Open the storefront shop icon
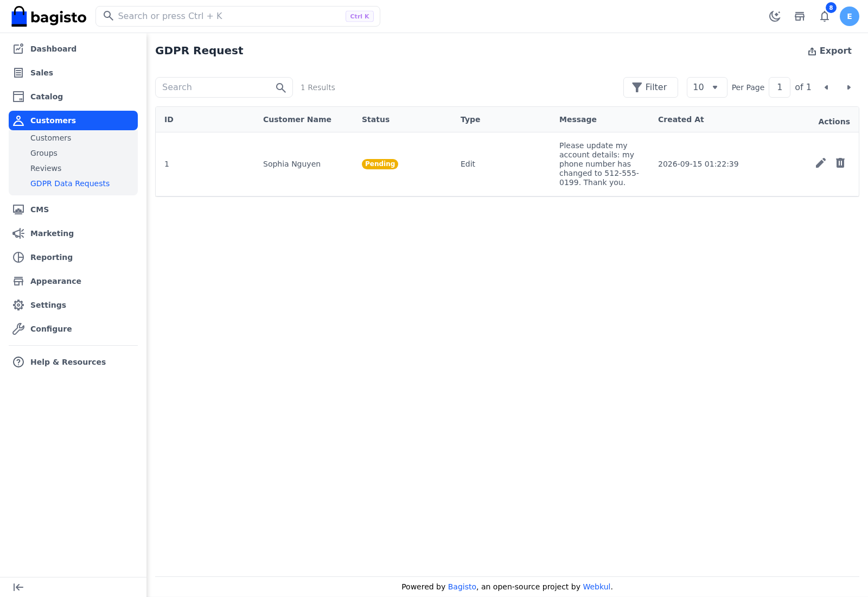The image size is (868, 597). [800, 16]
